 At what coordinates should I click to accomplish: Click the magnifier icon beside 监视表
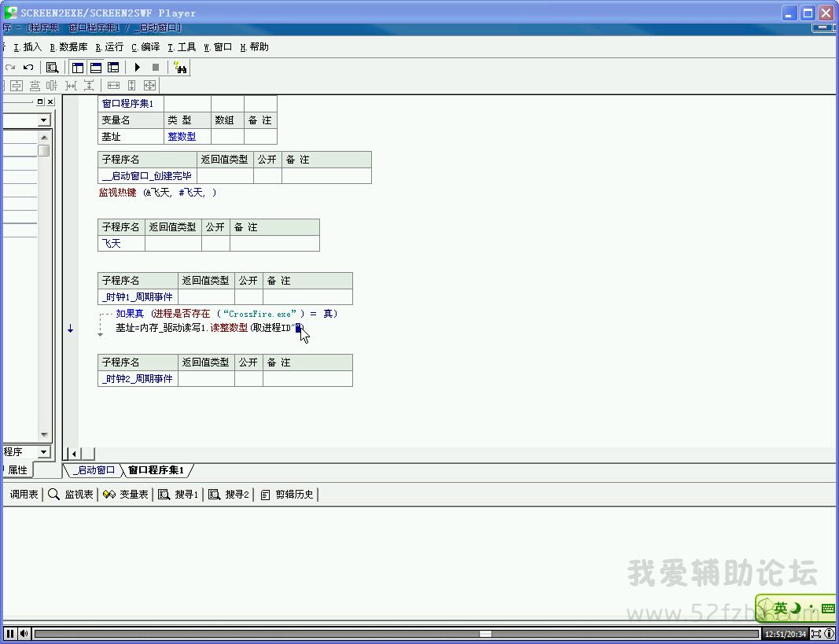coord(53,495)
